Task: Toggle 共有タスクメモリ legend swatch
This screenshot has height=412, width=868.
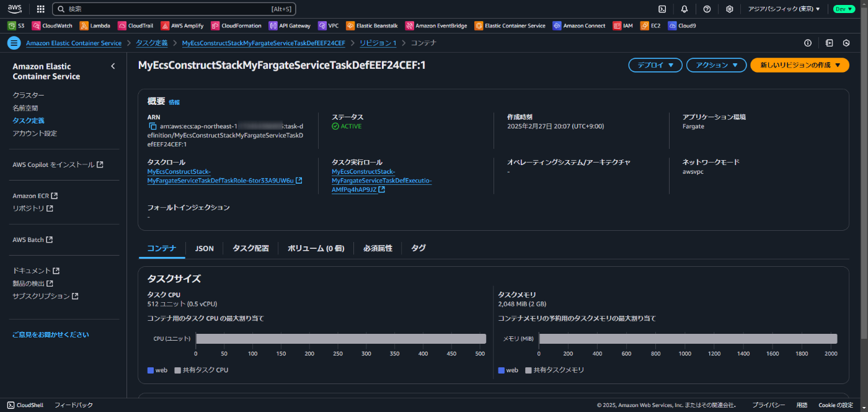Action: 528,370
